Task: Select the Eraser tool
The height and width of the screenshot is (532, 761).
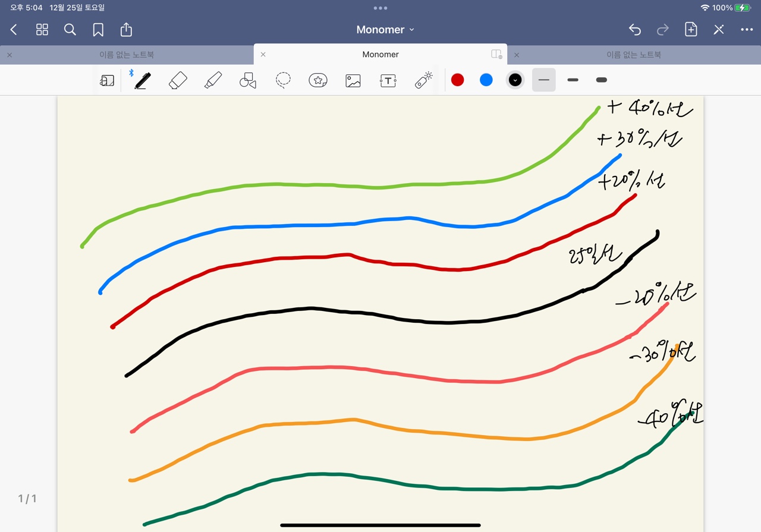Action: [x=178, y=80]
